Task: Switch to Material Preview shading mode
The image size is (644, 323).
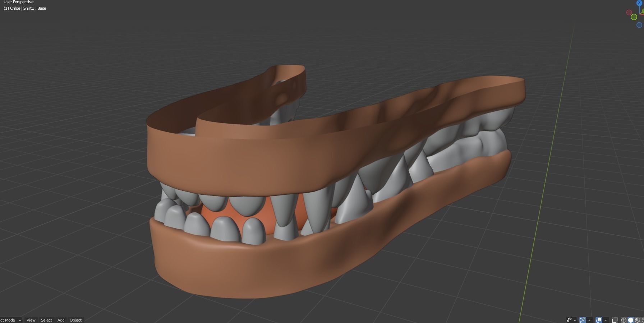Action: click(638, 320)
